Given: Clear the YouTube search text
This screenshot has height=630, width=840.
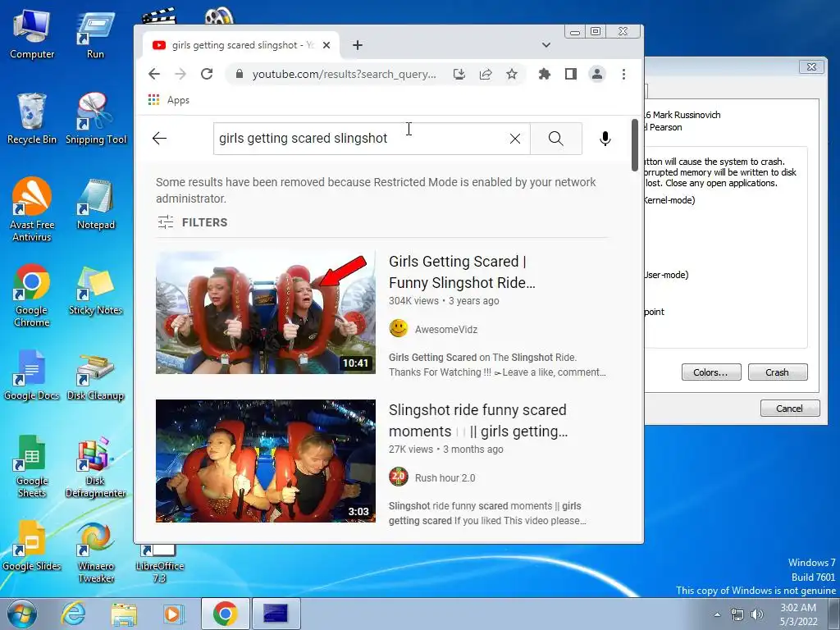Looking at the screenshot, I should [x=515, y=139].
